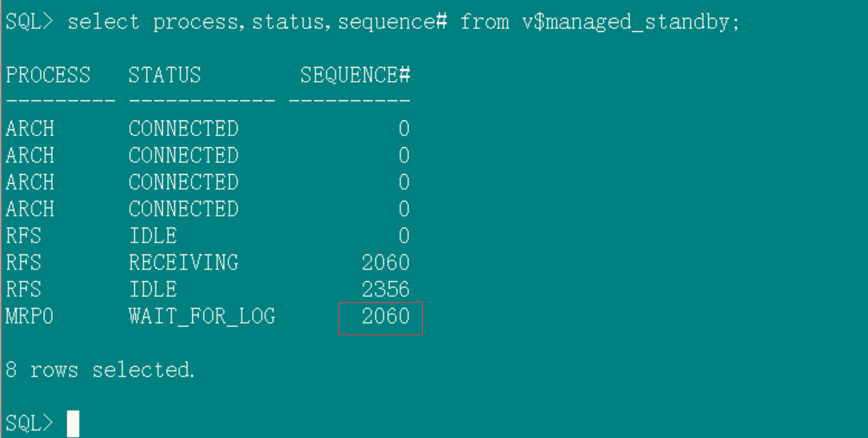Screen dimensions: 868x438
Task: Select the MRP0 process name
Action: coord(30,316)
